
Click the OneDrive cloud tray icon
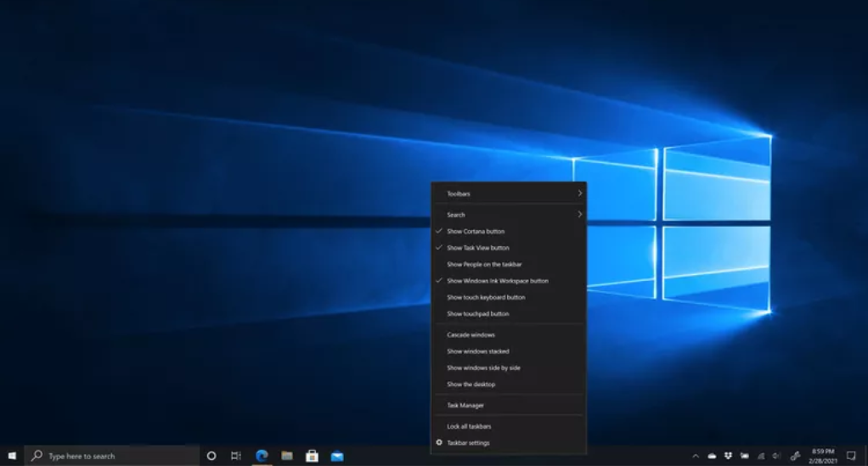pos(712,456)
